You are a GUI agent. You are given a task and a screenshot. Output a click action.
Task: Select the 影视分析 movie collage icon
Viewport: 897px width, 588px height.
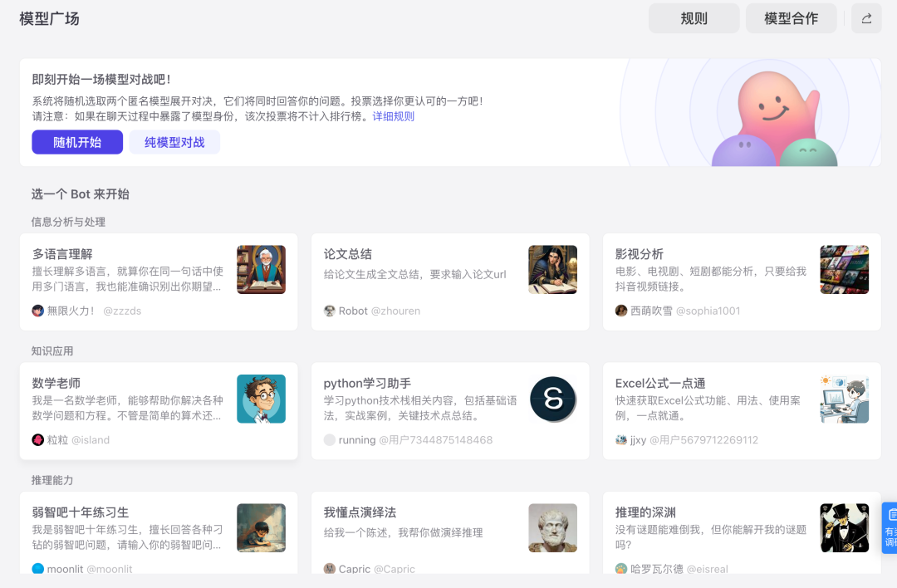pos(844,270)
